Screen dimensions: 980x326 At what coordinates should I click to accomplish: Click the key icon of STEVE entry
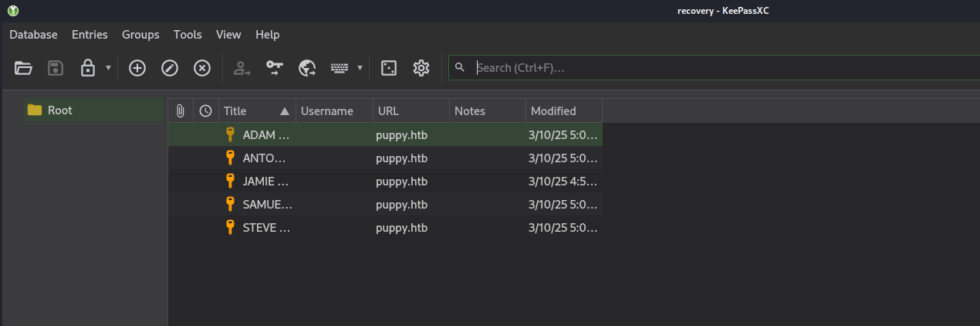pyautogui.click(x=229, y=227)
